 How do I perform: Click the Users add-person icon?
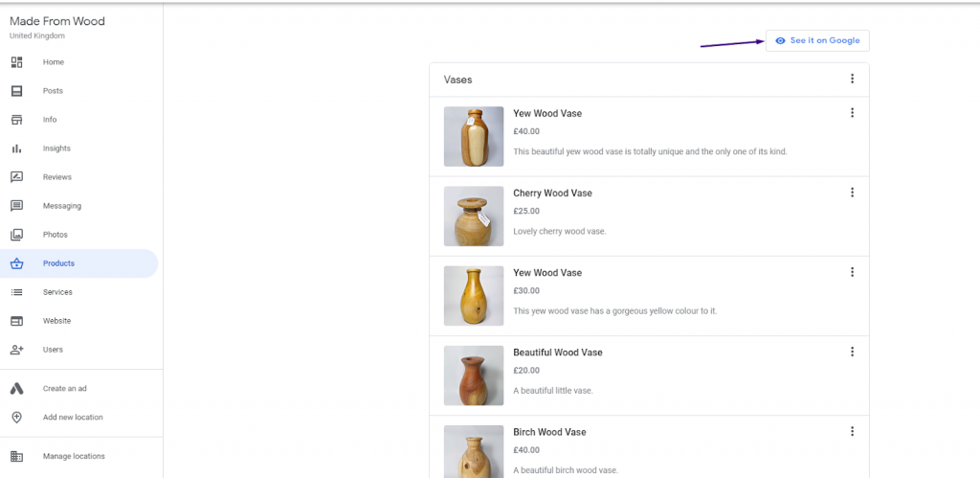coord(17,350)
